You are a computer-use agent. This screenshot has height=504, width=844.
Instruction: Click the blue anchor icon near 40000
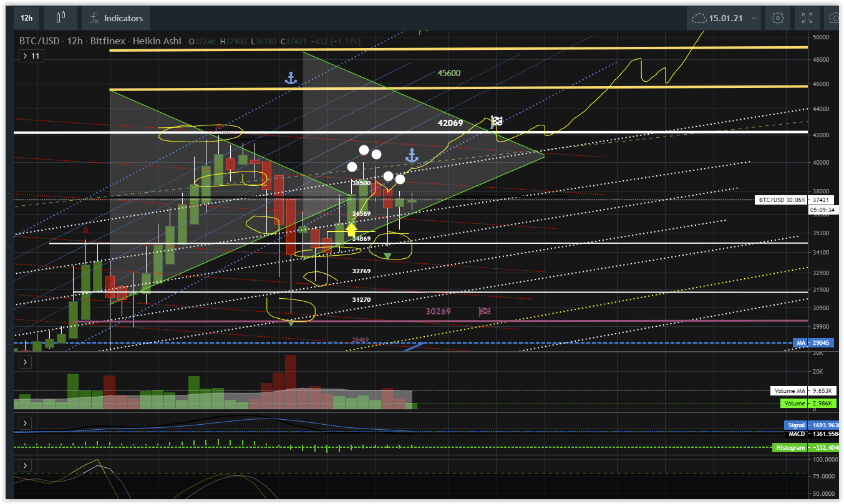412,155
